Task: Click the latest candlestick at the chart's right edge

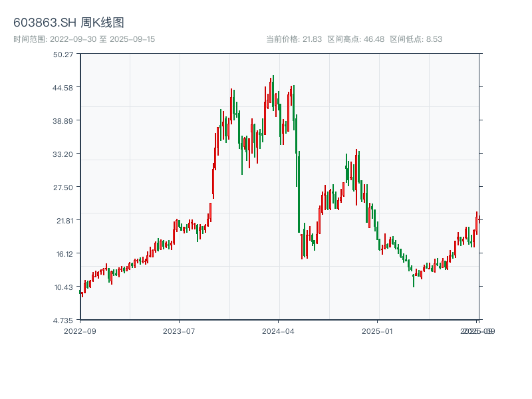Action: [x=479, y=219]
